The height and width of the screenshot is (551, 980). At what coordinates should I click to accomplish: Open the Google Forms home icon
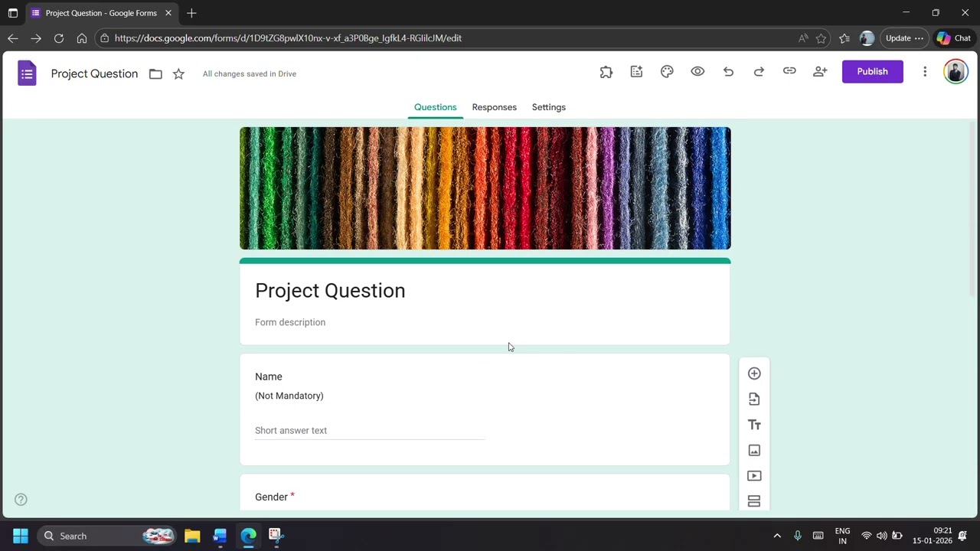pos(27,73)
